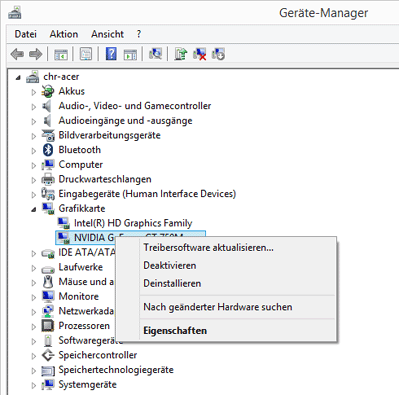Open Help via blue question mark icon
Viewport: 399px width, 395px height.
click(111, 54)
